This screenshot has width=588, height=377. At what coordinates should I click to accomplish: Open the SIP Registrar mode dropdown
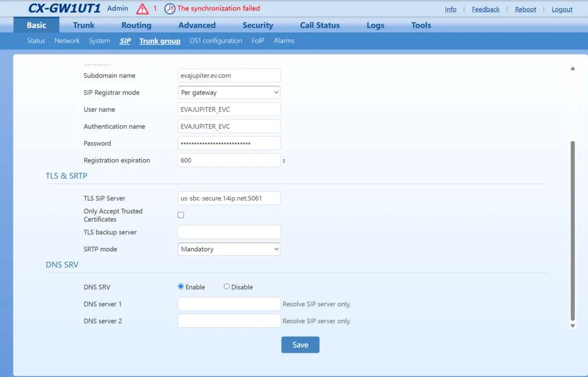[x=229, y=92]
